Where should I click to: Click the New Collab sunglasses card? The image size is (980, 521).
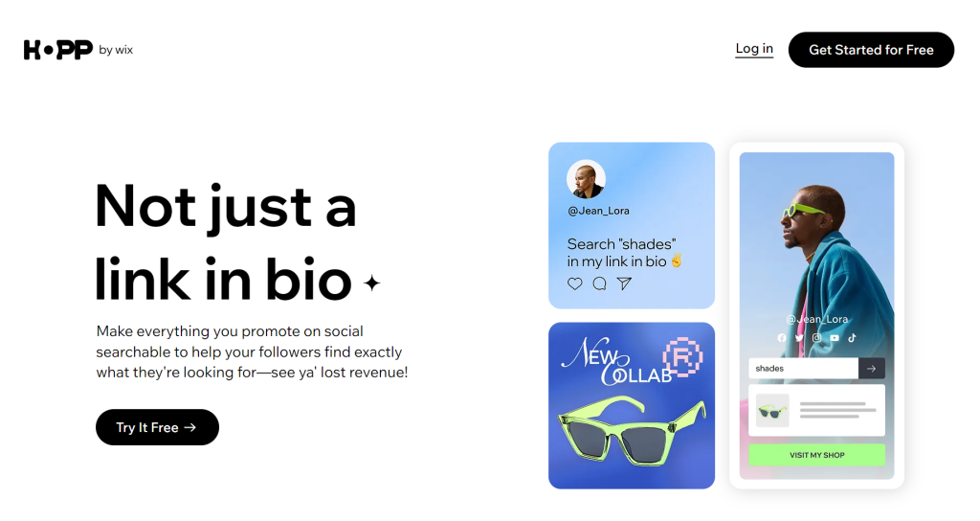coord(632,405)
